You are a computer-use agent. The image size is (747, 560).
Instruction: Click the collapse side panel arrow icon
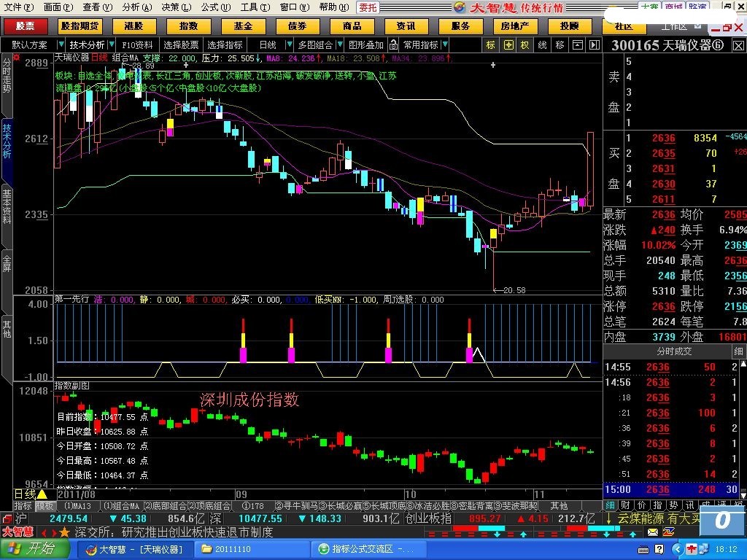coord(594,45)
